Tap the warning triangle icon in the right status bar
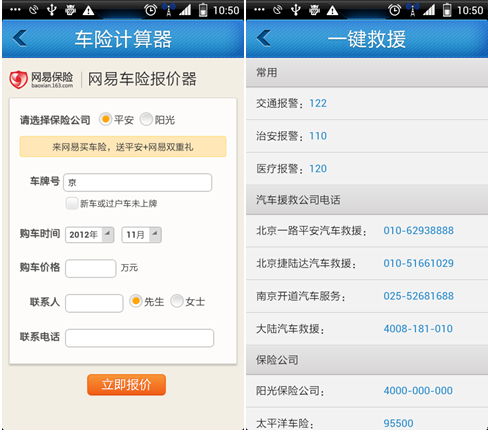This screenshot has height=433, width=488. pos(332,10)
